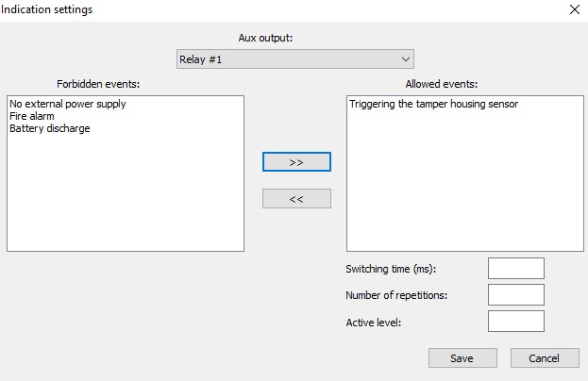The height and width of the screenshot is (381, 588).
Task: Focus the Active level field
Action: (515, 322)
